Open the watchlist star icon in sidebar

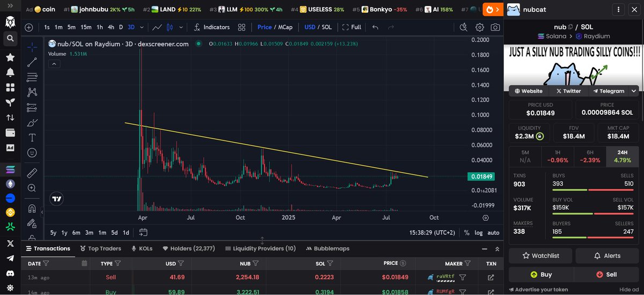(x=10, y=57)
